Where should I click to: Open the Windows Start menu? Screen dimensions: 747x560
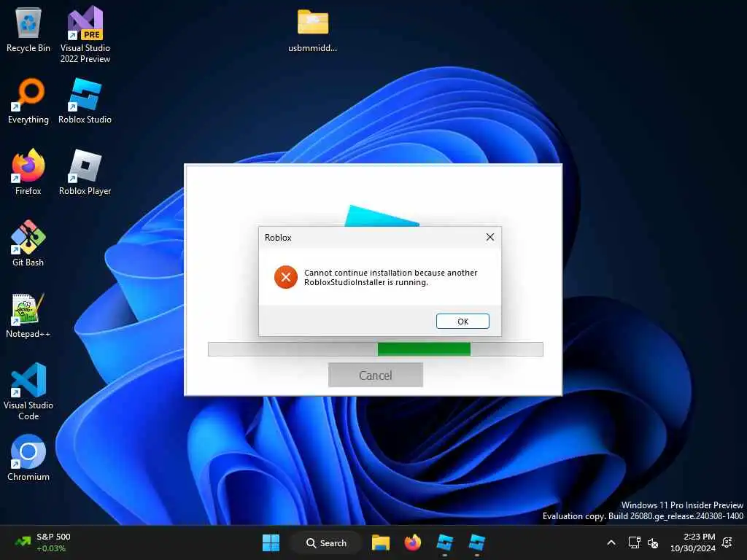coord(271,542)
